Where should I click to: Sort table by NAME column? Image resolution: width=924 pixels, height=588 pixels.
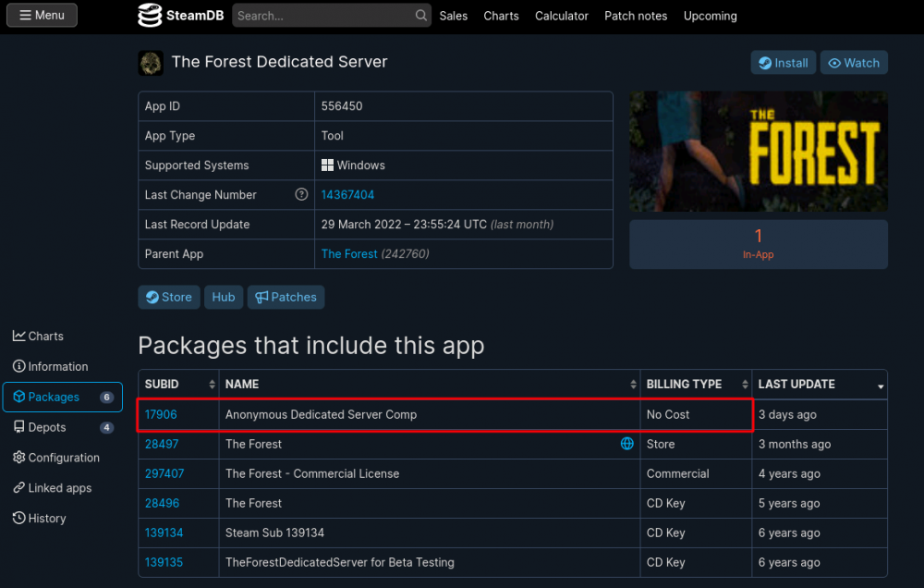pos(430,385)
